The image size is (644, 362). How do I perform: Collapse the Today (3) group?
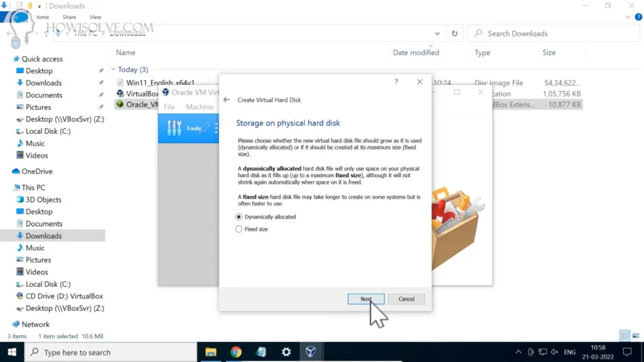[113, 70]
